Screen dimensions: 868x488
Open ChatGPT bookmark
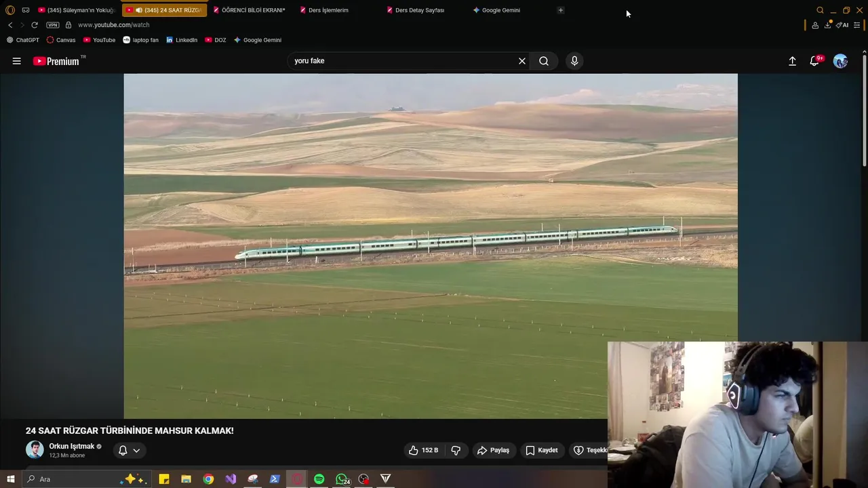click(22, 40)
